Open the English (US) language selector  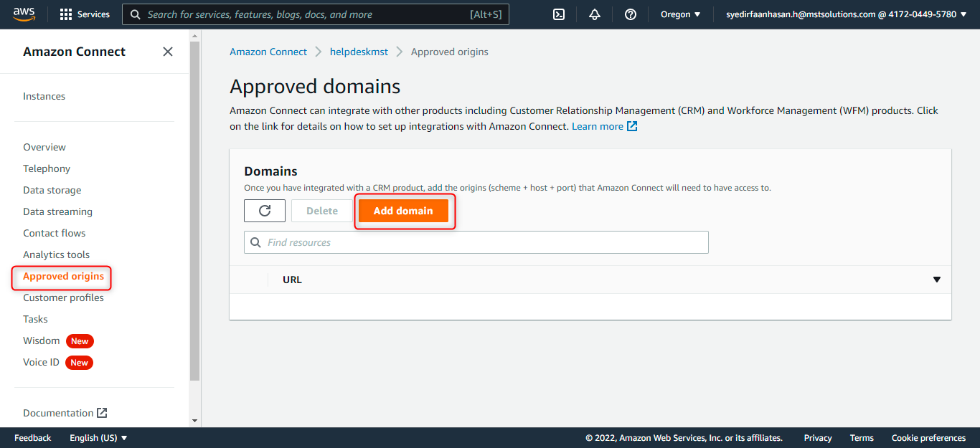tap(98, 438)
